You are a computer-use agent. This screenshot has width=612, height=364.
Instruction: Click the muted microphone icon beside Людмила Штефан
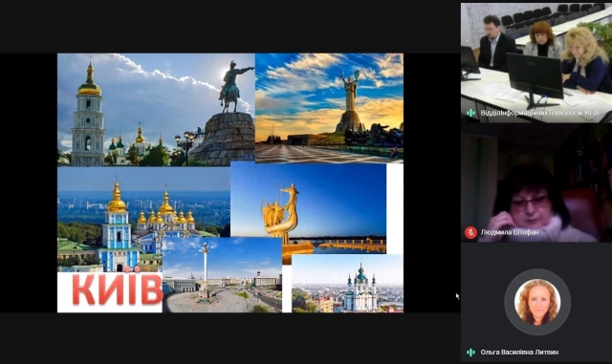[x=470, y=232]
